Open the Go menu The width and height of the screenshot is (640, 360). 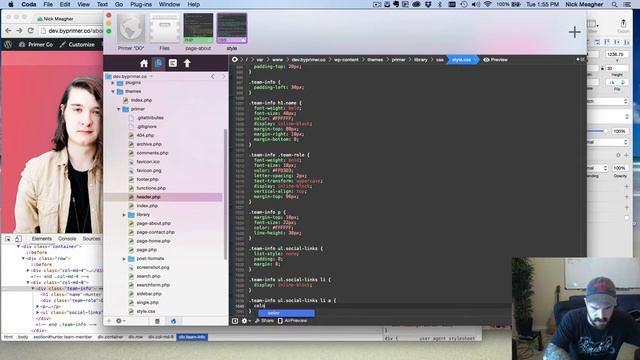[119, 4]
